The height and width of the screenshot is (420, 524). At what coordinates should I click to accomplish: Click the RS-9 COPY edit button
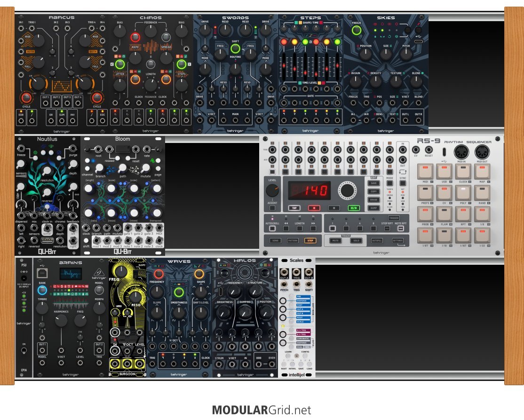[x=373, y=191]
